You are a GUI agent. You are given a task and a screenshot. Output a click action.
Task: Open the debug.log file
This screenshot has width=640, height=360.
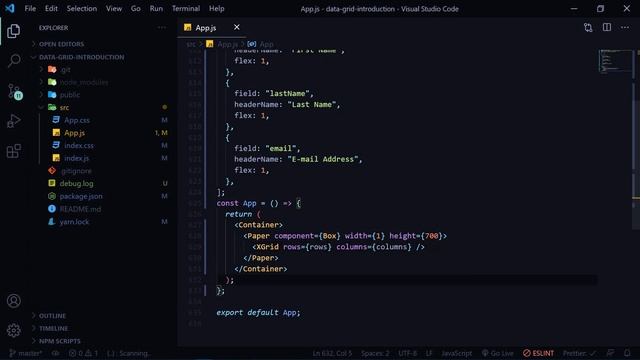[76, 184]
